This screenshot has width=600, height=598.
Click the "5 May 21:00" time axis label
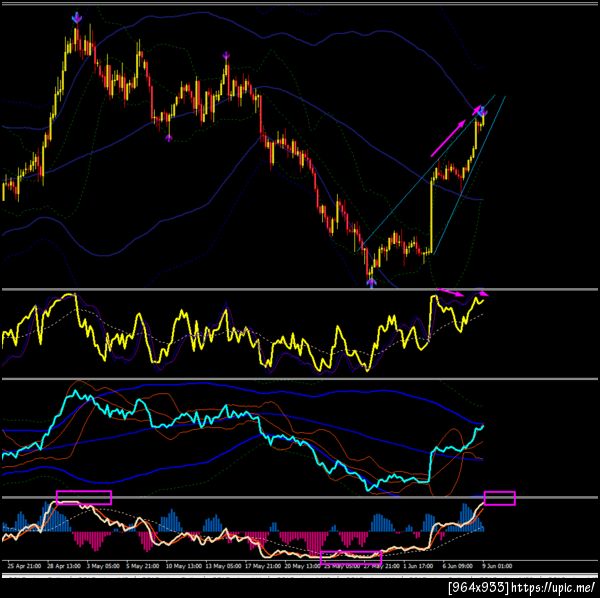coord(143,566)
